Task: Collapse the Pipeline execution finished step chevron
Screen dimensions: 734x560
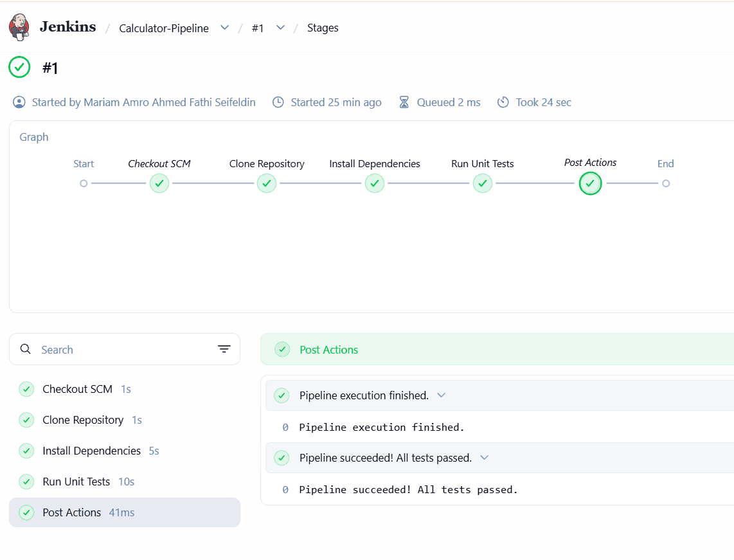Action: [442, 395]
